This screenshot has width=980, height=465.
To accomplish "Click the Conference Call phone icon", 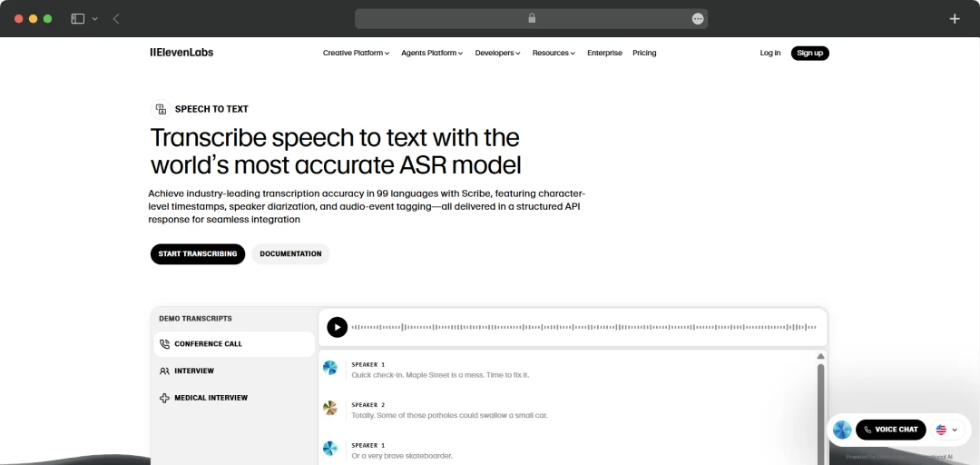I will 164,344.
